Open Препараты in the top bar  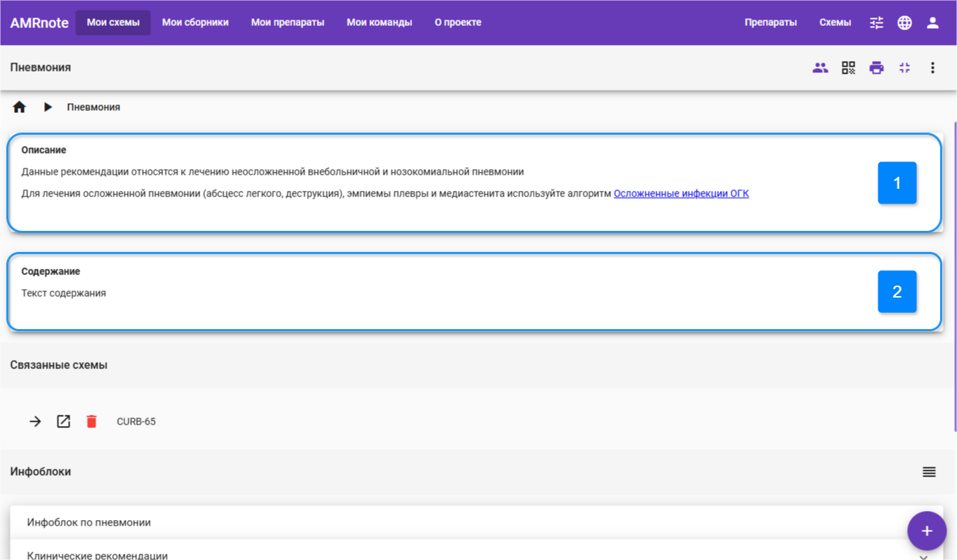[x=771, y=22]
